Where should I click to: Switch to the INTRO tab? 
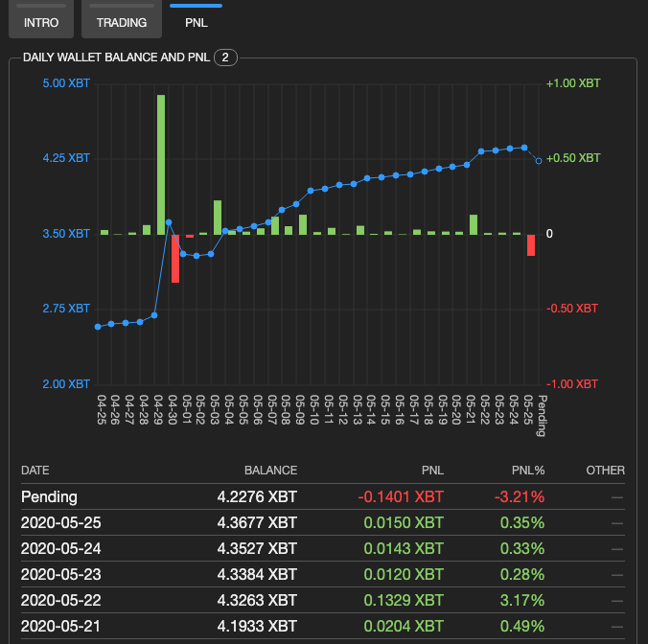pyautogui.click(x=41, y=19)
